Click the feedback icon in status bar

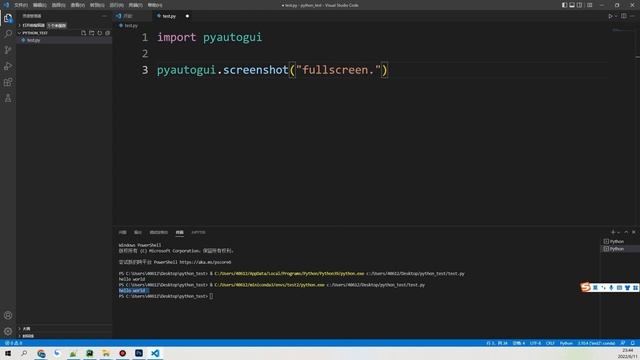point(623,343)
